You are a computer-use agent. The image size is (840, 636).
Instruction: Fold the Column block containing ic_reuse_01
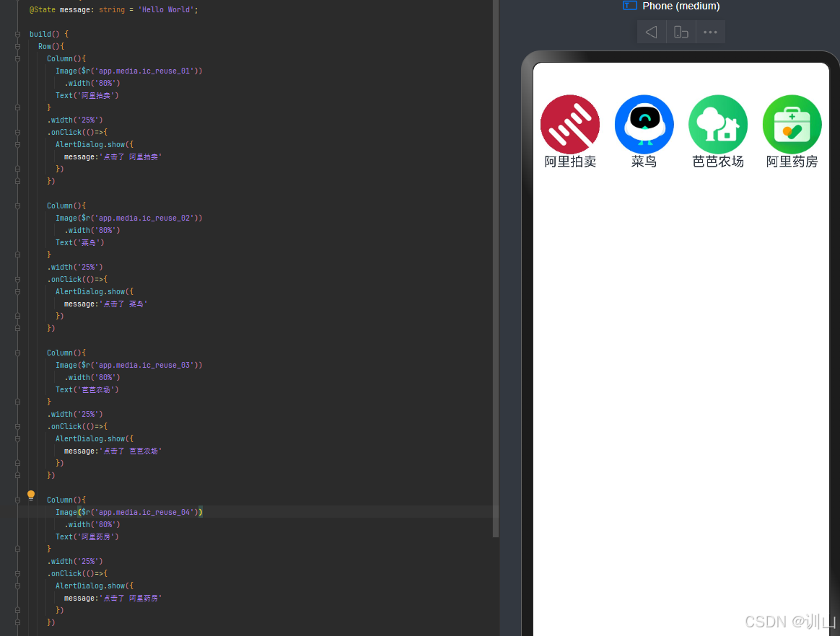(x=17, y=59)
